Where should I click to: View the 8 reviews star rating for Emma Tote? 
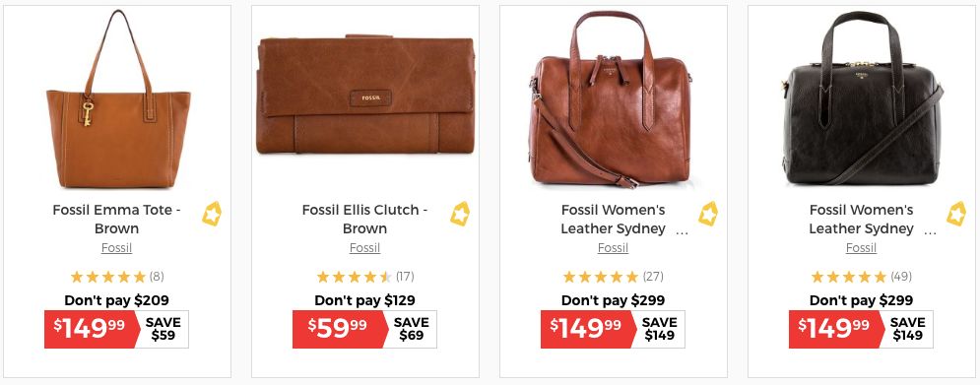pos(117,277)
